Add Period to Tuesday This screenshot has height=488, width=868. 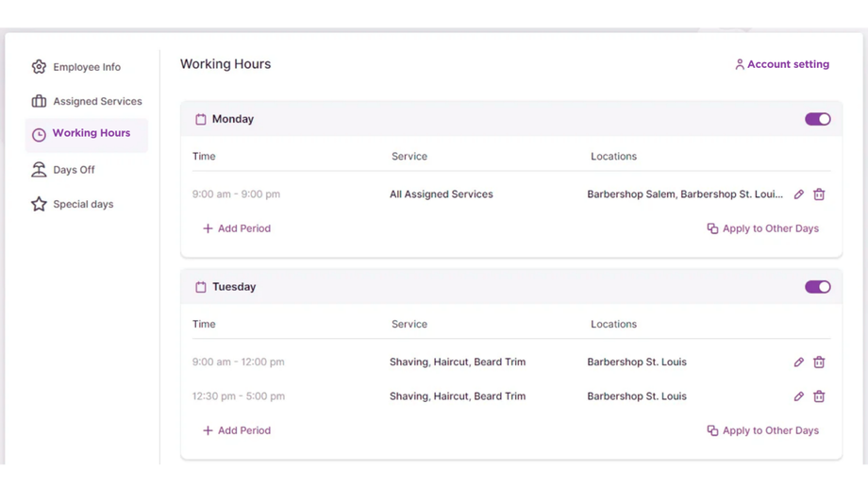click(x=237, y=430)
